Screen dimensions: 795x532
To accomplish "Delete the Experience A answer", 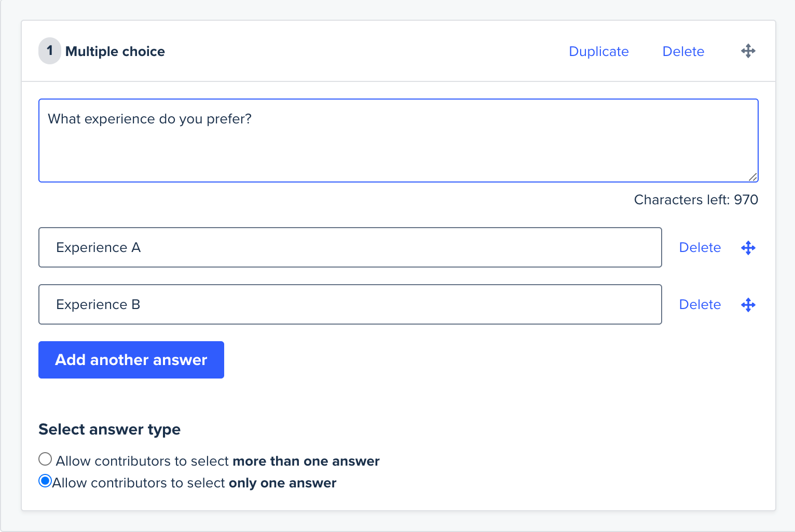I will [x=700, y=247].
